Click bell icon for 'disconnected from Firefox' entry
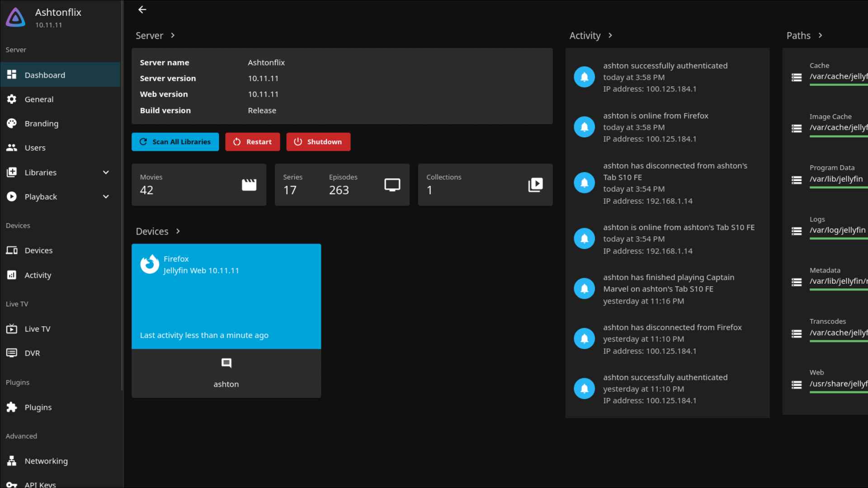The image size is (868, 488). 584,338
